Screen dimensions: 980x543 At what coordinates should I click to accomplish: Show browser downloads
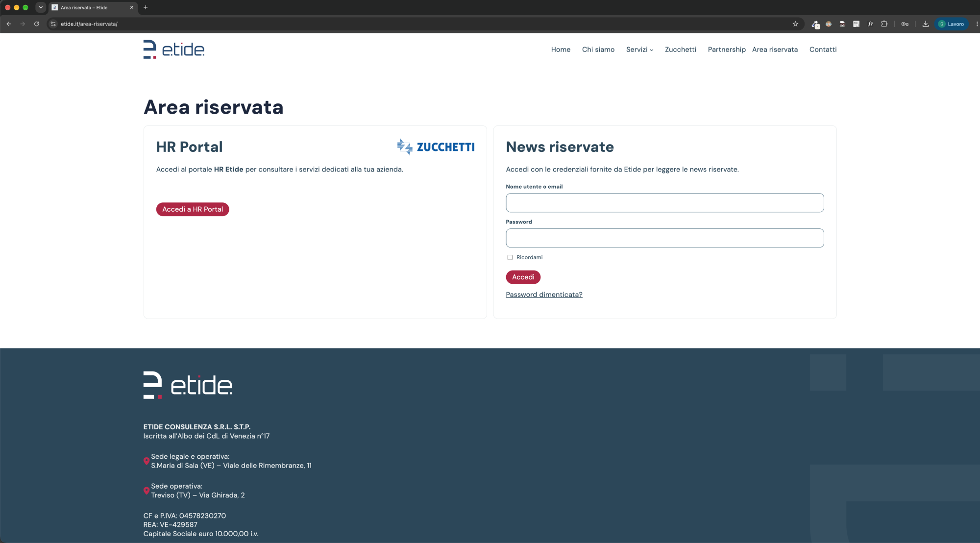[x=926, y=24]
